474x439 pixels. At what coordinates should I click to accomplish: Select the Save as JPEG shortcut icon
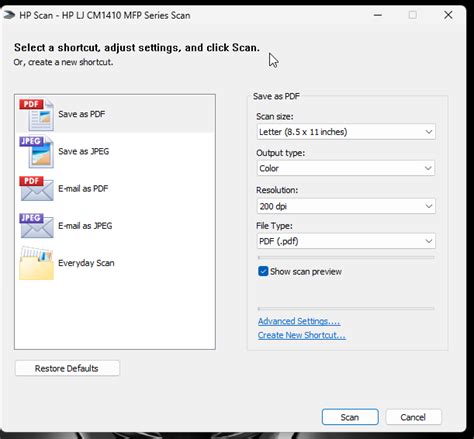[x=36, y=152]
